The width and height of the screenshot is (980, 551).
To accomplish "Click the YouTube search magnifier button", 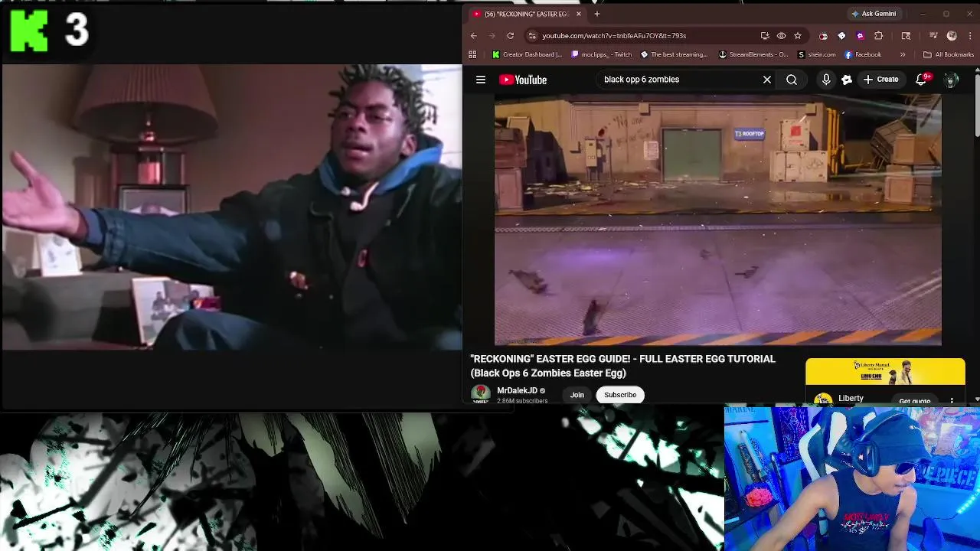I will [x=792, y=80].
